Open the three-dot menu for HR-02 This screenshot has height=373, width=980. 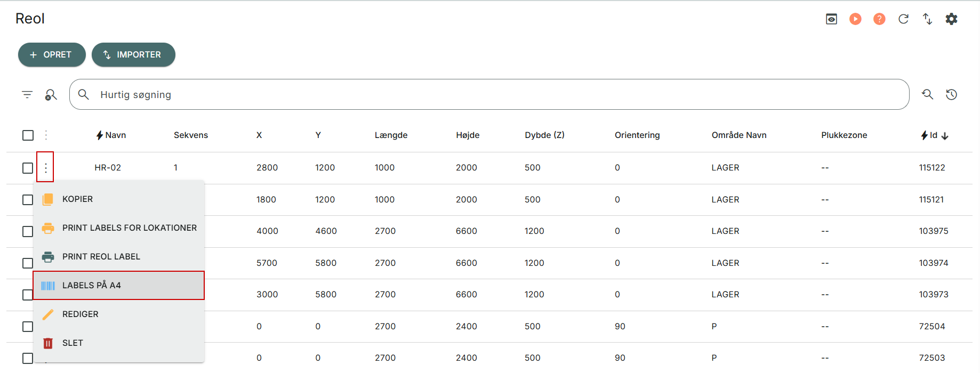[46, 168]
